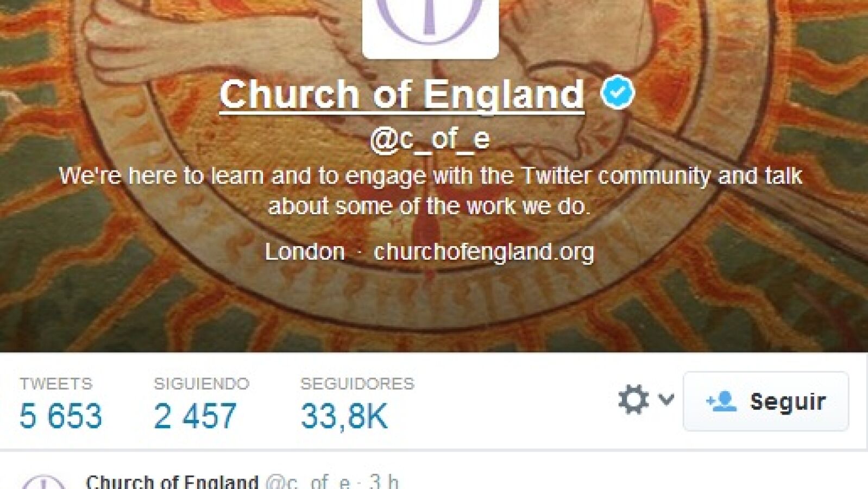Click Church of England name on first tweet

point(172,481)
